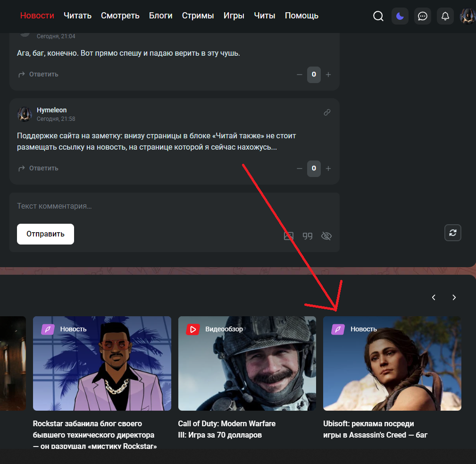Click score counter of Hymeleon's comment

[x=314, y=169]
